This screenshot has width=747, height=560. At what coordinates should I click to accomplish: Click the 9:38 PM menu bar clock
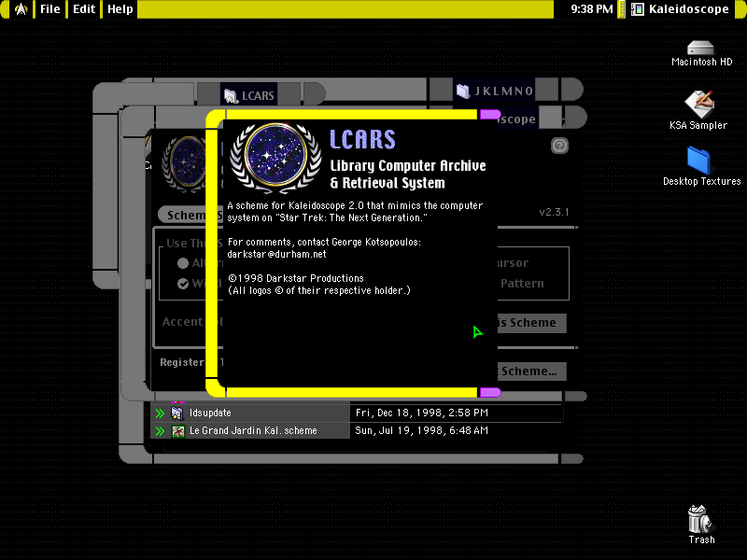pos(592,9)
